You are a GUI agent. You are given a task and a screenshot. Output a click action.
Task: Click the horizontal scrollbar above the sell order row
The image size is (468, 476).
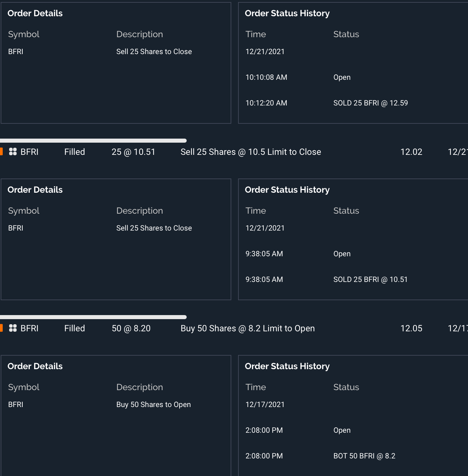(93, 141)
